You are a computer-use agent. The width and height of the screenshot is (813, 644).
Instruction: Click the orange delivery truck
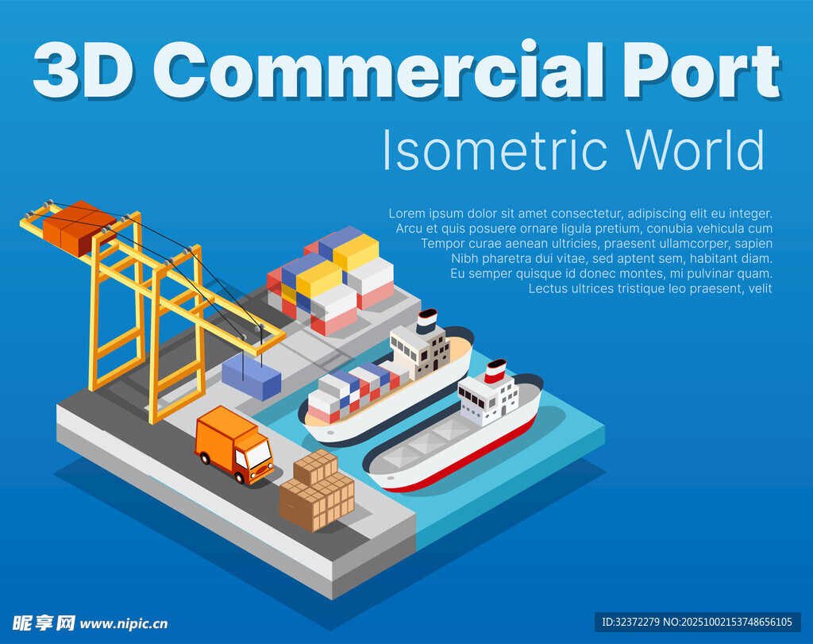(x=233, y=445)
